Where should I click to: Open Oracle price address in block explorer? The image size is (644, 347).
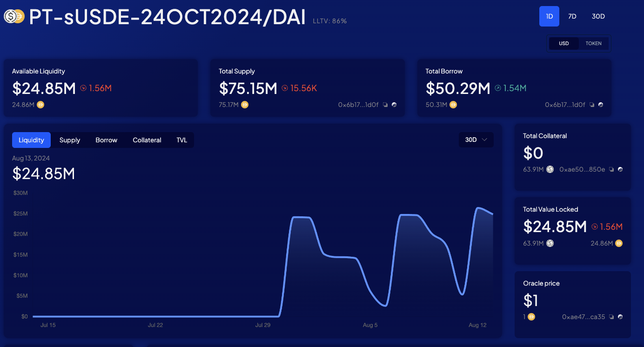(x=620, y=317)
